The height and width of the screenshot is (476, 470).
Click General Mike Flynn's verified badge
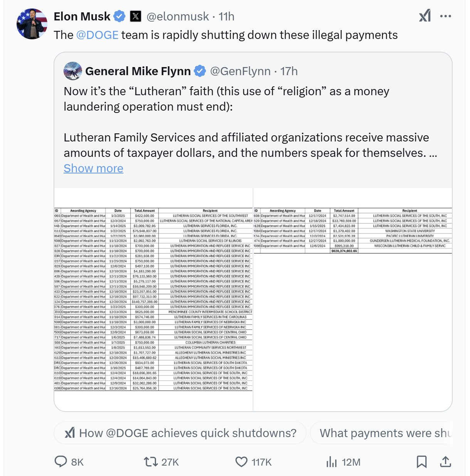[199, 71]
